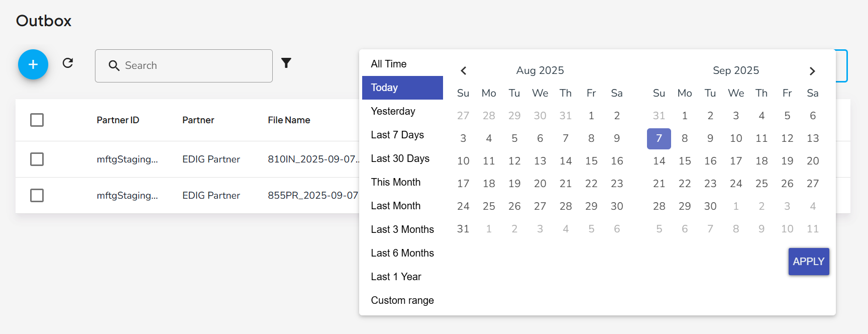Select September 30 in the calendar

coord(710,206)
